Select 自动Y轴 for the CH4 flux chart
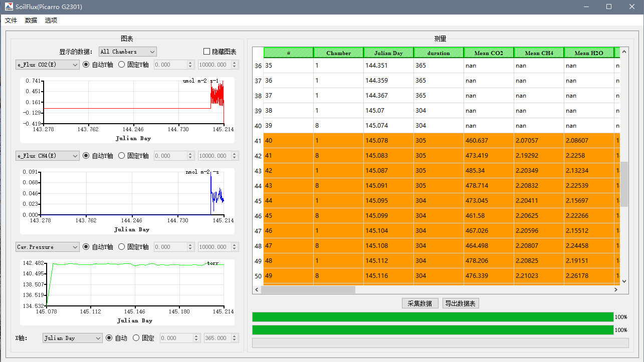The width and height of the screenshot is (644, 362). point(86,156)
